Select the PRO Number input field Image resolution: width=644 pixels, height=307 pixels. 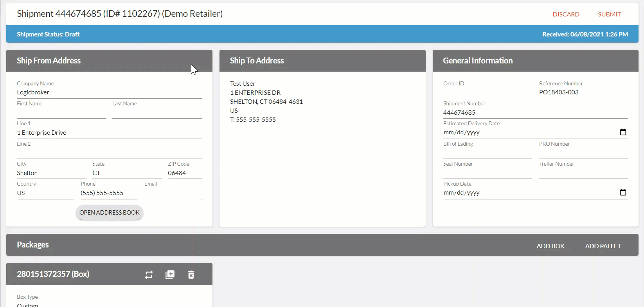(x=583, y=153)
